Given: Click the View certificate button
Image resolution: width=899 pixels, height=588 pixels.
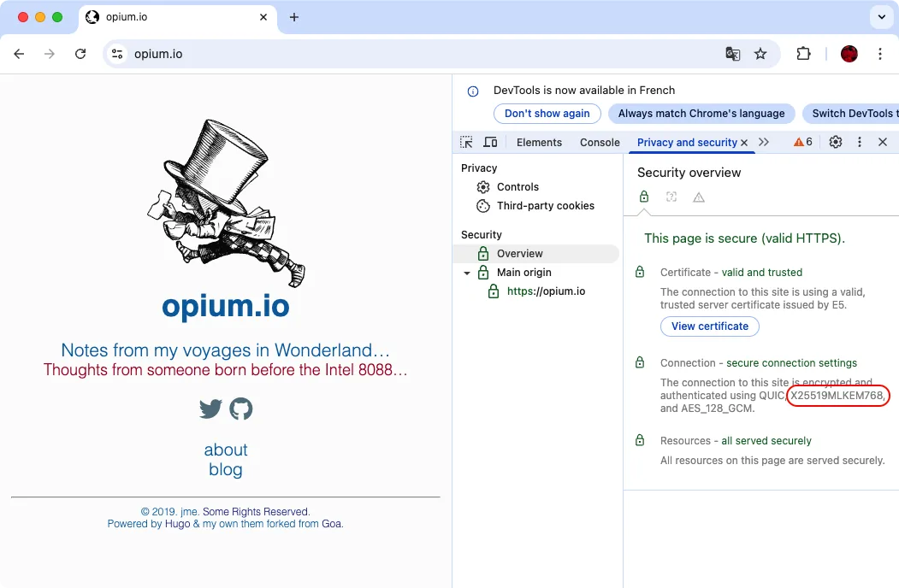Looking at the screenshot, I should (709, 326).
